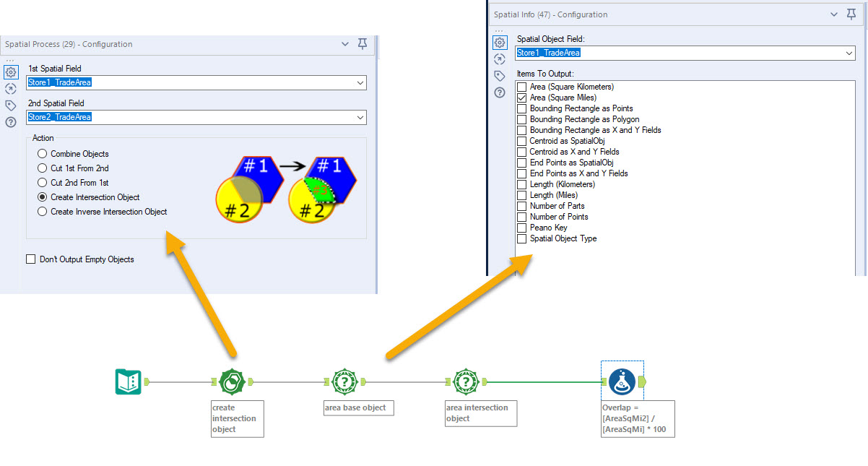Viewport: 868px width, 466px height.
Task: Click the Formula tool with the Overlap calculation
Action: tap(622, 381)
